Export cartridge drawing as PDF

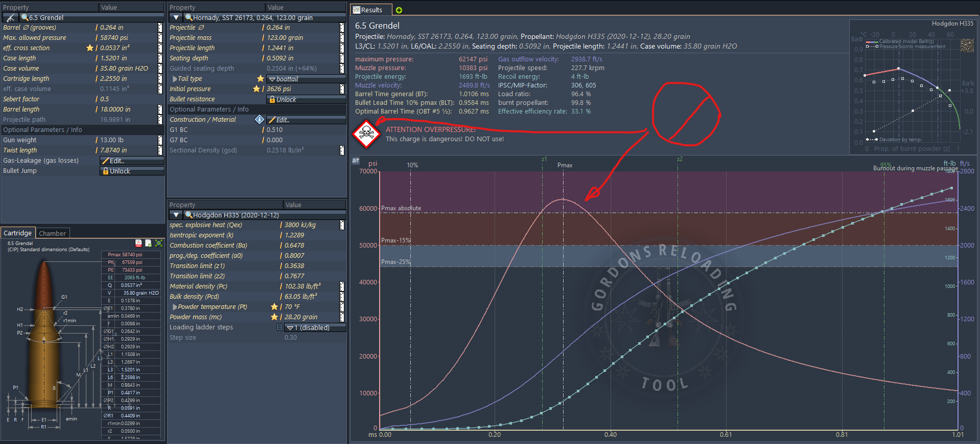pos(138,243)
